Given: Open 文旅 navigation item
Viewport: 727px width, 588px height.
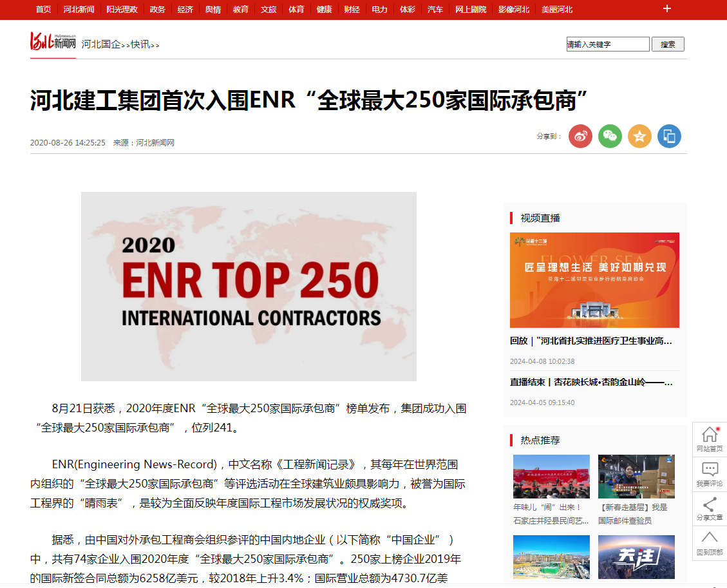Looking at the screenshot, I should 269,9.
